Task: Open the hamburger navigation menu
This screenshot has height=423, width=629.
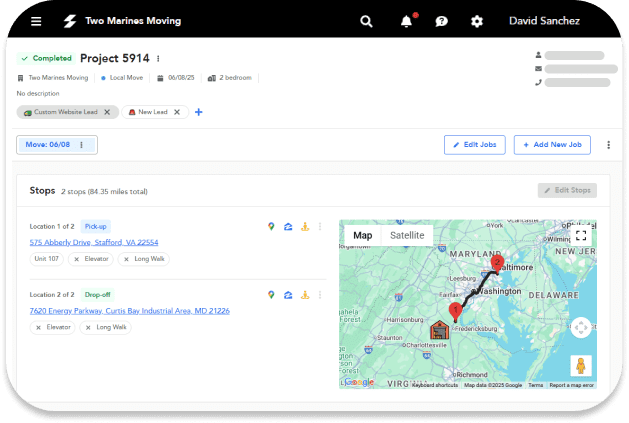Action: (36, 21)
